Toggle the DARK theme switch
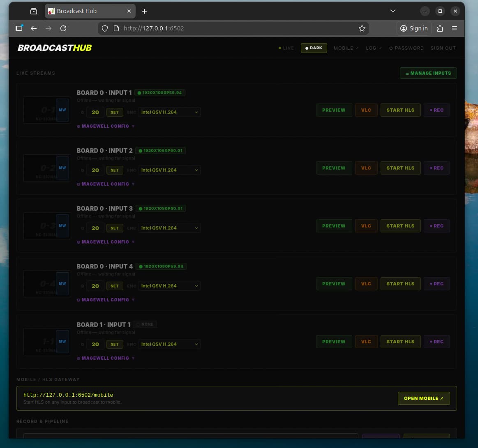The height and width of the screenshot is (448, 478). click(x=314, y=48)
